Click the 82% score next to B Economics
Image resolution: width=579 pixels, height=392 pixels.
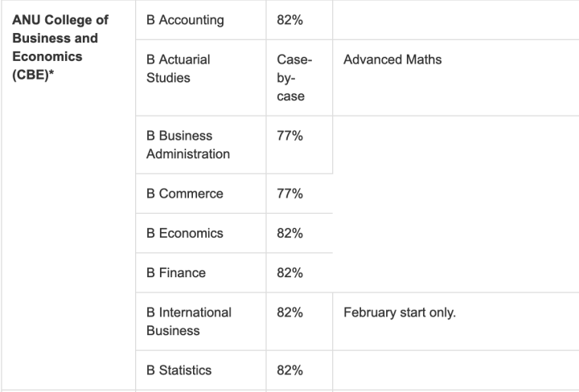289,233
